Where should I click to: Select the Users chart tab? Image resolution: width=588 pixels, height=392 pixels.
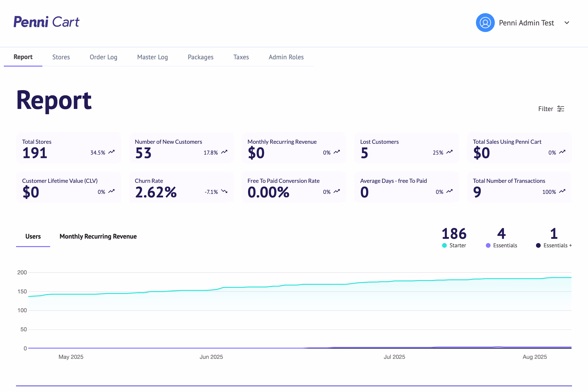coord(33,236)
